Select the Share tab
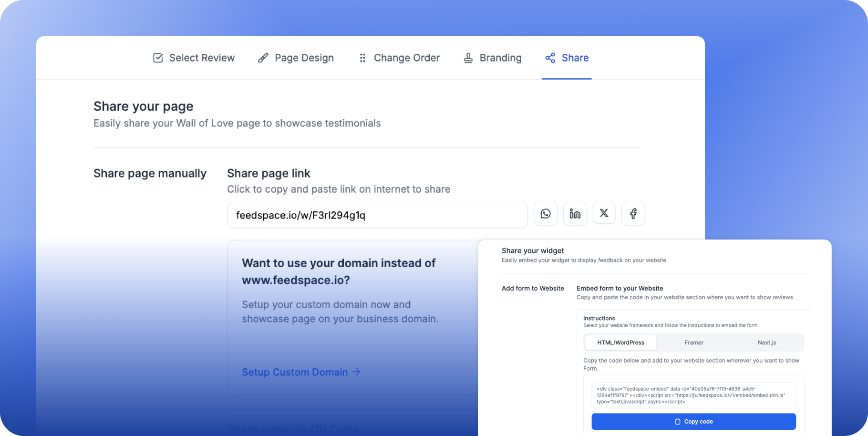868x436 pixels. click(x=567, y=58)
